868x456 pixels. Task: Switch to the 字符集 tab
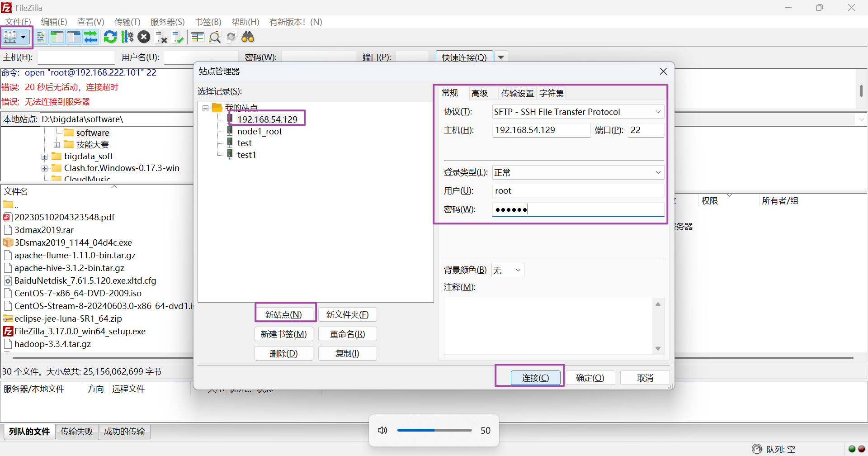[x=552, y=93]
